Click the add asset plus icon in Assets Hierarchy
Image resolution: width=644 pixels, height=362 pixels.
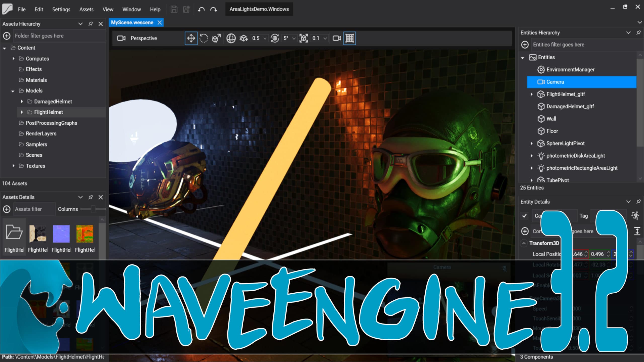pyautogui.click(x=6, y=36)
